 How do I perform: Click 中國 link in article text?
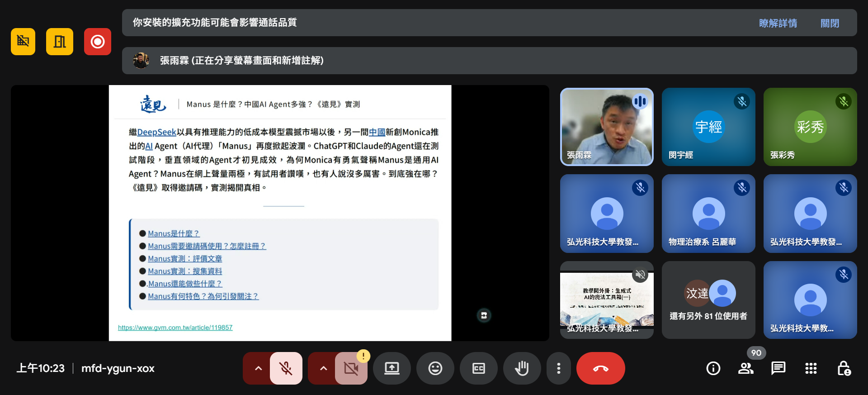(377, 132)
